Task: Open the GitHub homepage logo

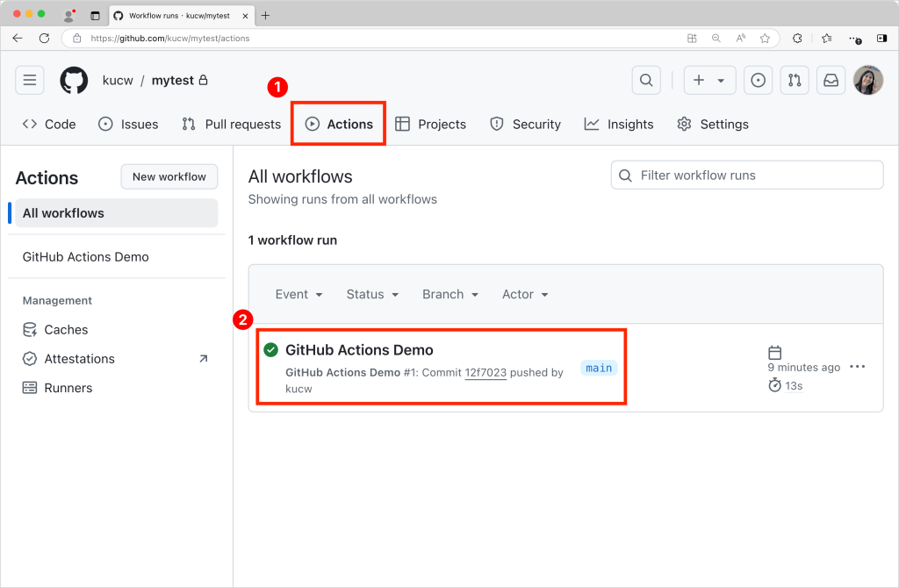Action: pyautogui.click(x=74, y=80)
